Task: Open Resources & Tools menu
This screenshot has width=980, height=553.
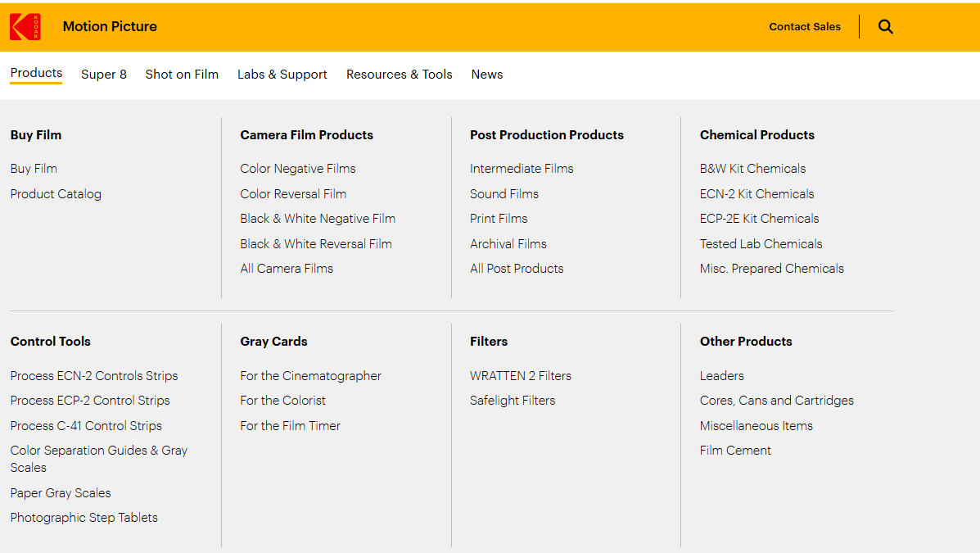Action: [400, 75]
